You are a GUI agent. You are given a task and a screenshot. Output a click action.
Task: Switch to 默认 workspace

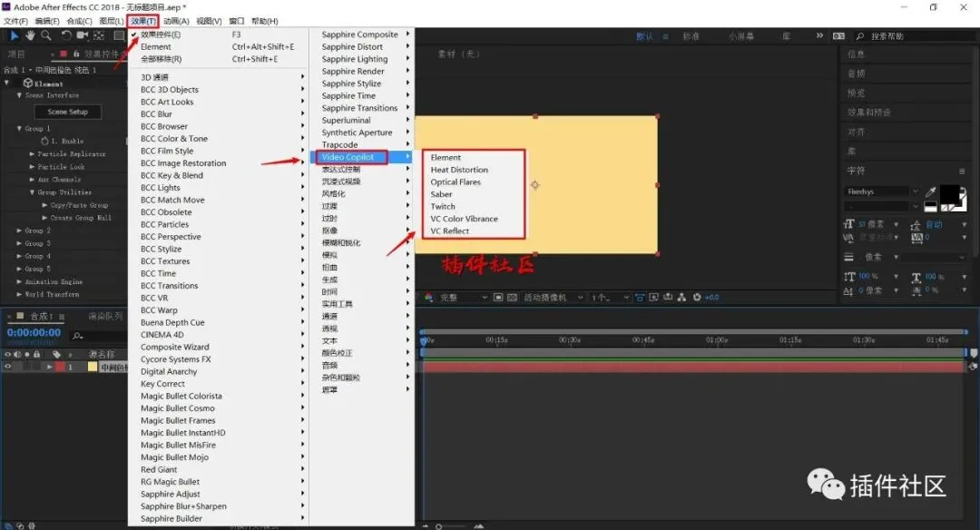click(644, 36)
